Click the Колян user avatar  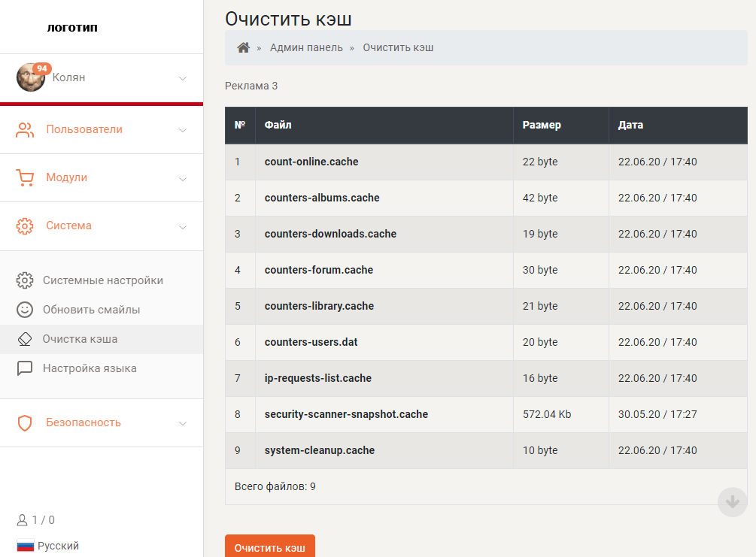tap(31, 77)
